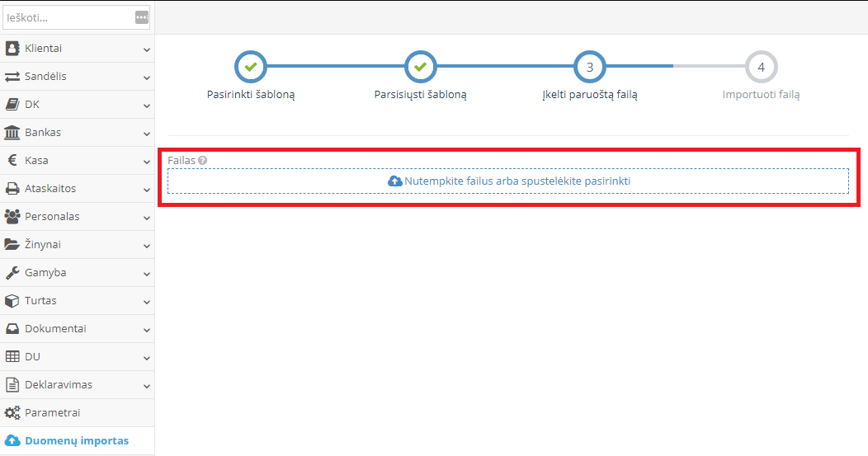Open the Duomenų importas menu item
The height and width of the screenshot is (456, 868).
pos(76,440)
